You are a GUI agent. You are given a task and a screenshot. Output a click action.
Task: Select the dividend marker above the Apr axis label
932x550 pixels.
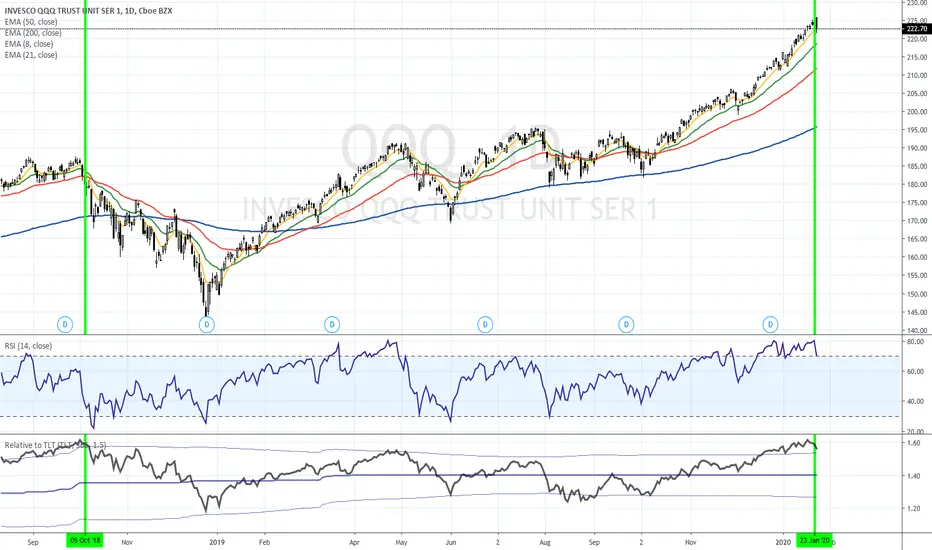(332, 325)
